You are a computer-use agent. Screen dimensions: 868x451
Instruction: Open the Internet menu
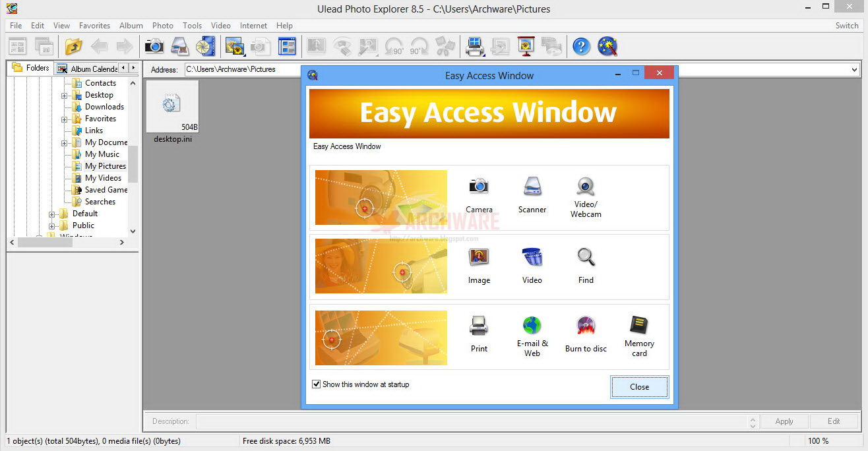point(253,26)
